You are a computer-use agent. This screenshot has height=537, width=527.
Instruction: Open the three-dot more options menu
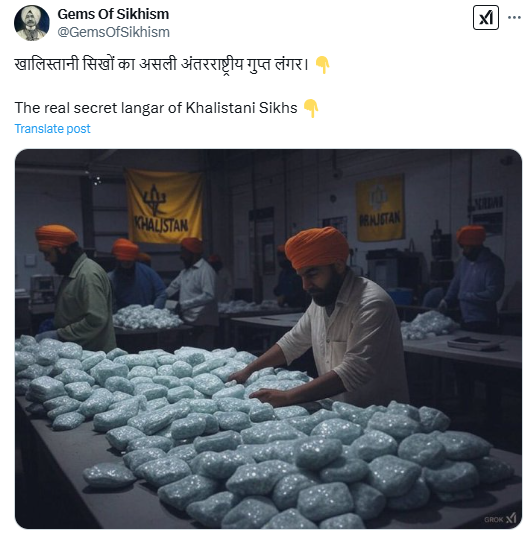tap(514, 17)
